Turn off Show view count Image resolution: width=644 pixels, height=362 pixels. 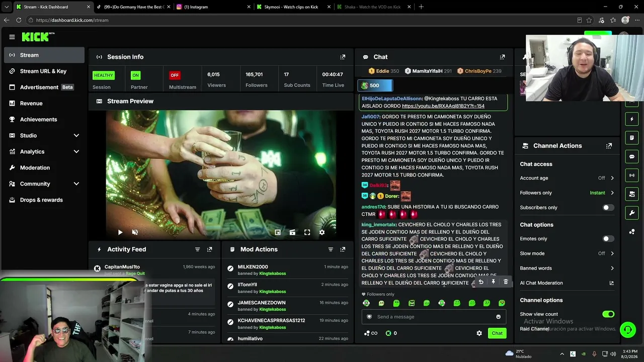click(x=608, y=314)
